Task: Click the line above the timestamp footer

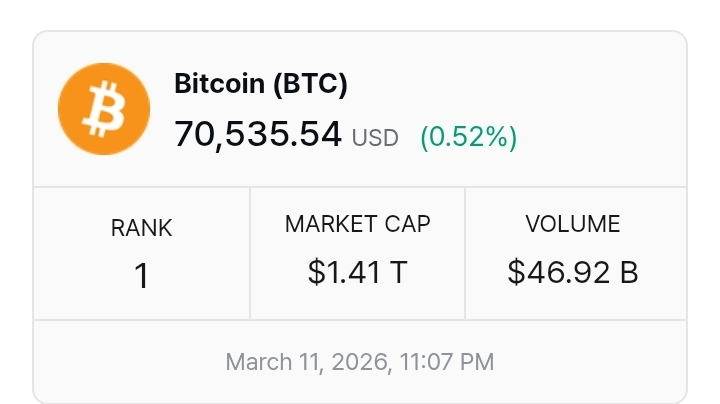Action: click(360, 320)
